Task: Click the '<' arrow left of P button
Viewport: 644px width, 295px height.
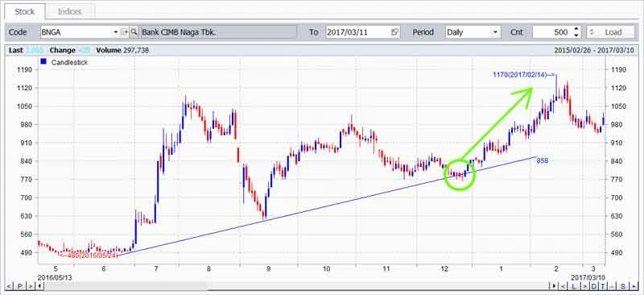Action: pyautogui.click(x=9, y=286)
